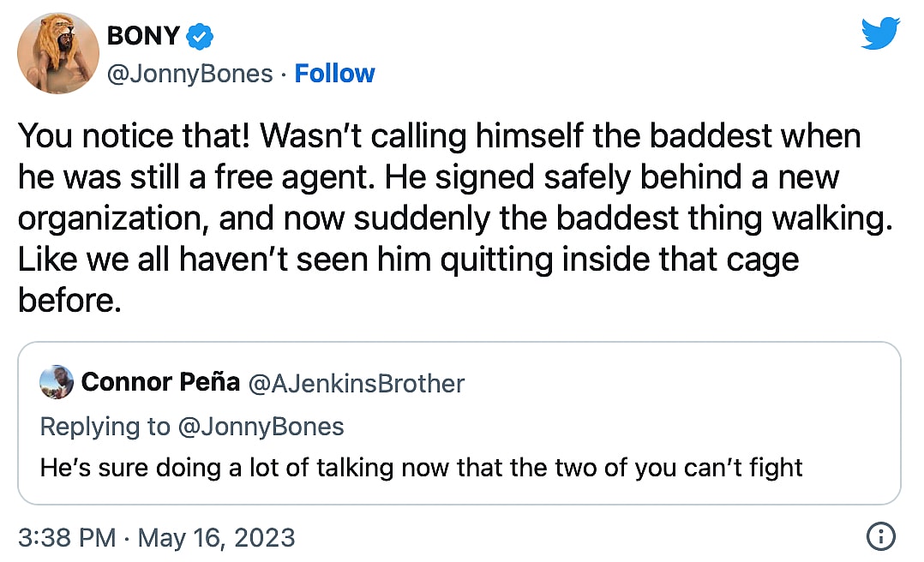924x562 pixels.
Task: Open Connor Peña's profile name
Action: [x=160, y=382]
